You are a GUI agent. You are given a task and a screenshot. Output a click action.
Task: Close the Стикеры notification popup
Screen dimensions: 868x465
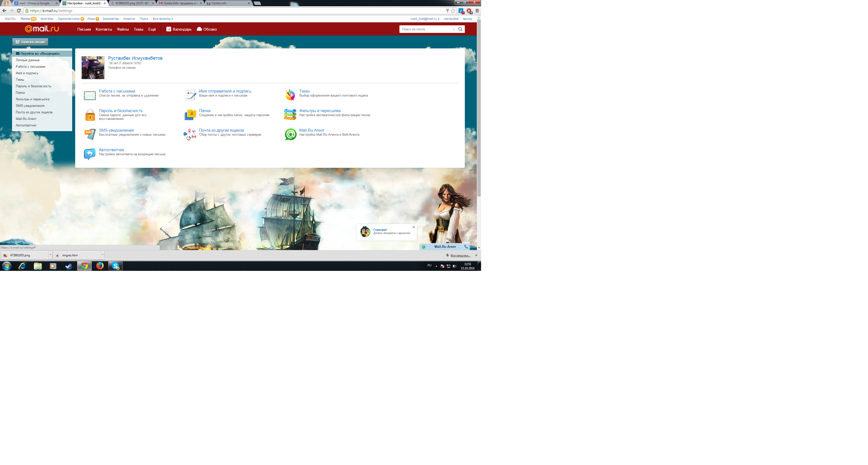(x=414, y=227)
